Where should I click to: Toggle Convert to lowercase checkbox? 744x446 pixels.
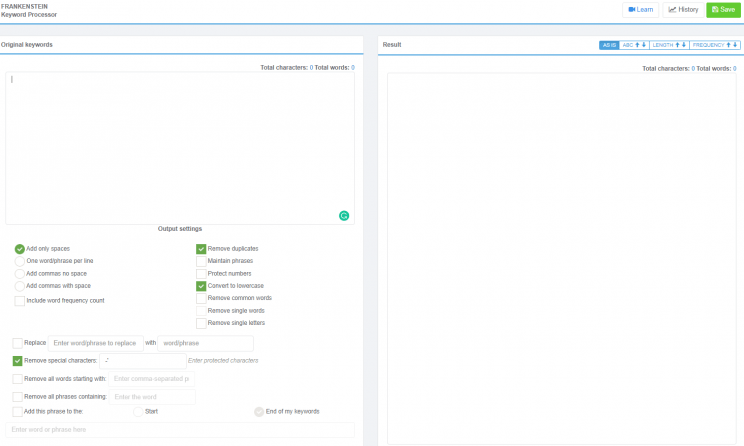[201, 286]
